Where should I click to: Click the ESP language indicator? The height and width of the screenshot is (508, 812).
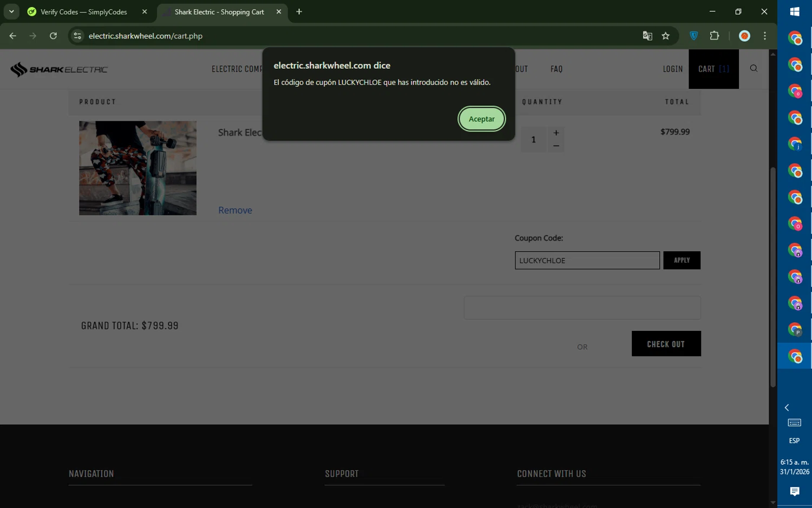click(795, 441)
